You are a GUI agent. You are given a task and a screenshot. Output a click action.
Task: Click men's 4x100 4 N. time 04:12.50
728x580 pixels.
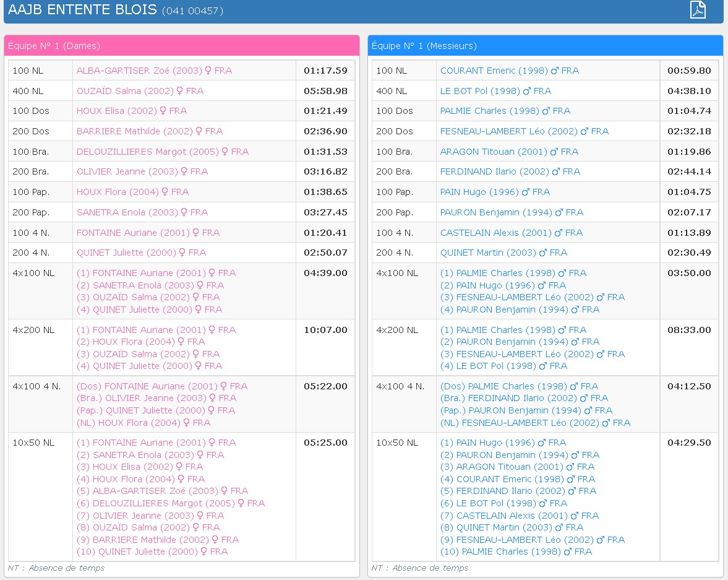689,387
